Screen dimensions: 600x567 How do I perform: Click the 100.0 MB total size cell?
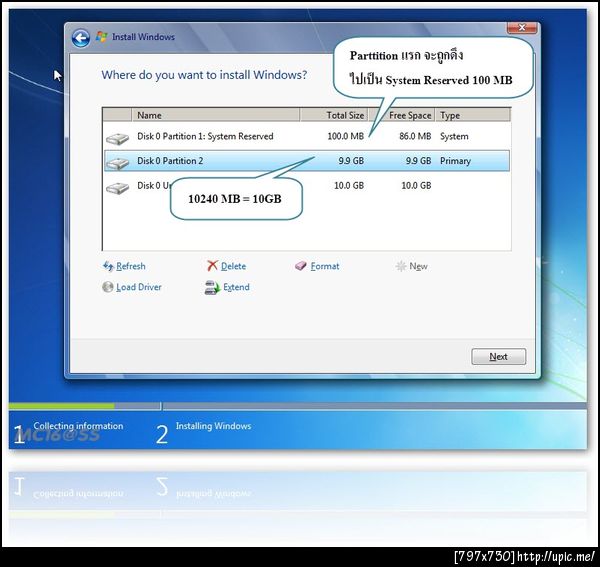tap(346, 136)
